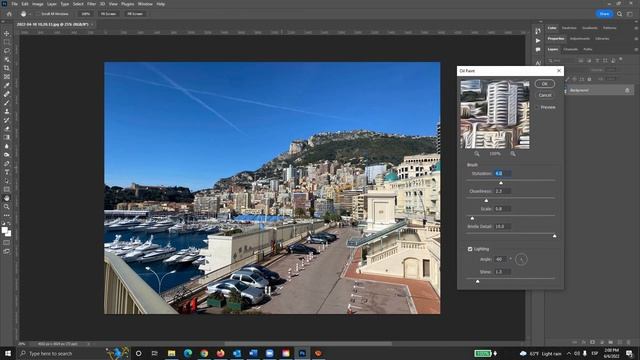This screenshot has height=360, width=640.
Task: Switch to the Adjustments tab
Action: 580,39
